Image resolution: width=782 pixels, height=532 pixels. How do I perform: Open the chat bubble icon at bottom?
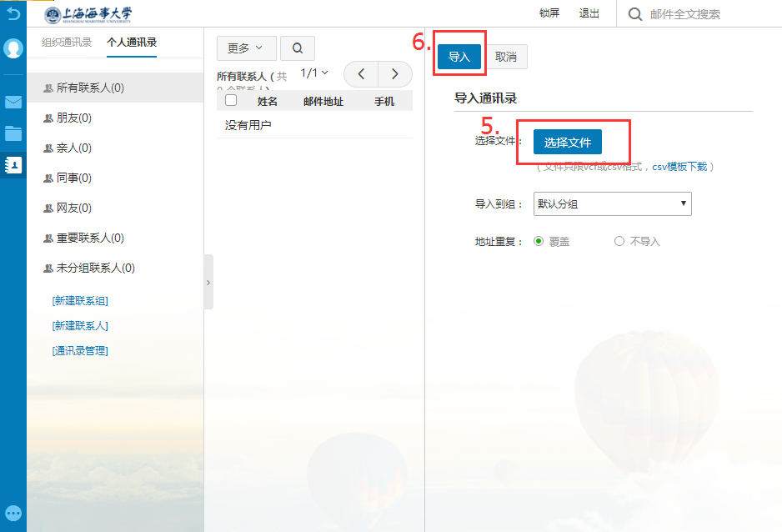[x=13, y=514]
